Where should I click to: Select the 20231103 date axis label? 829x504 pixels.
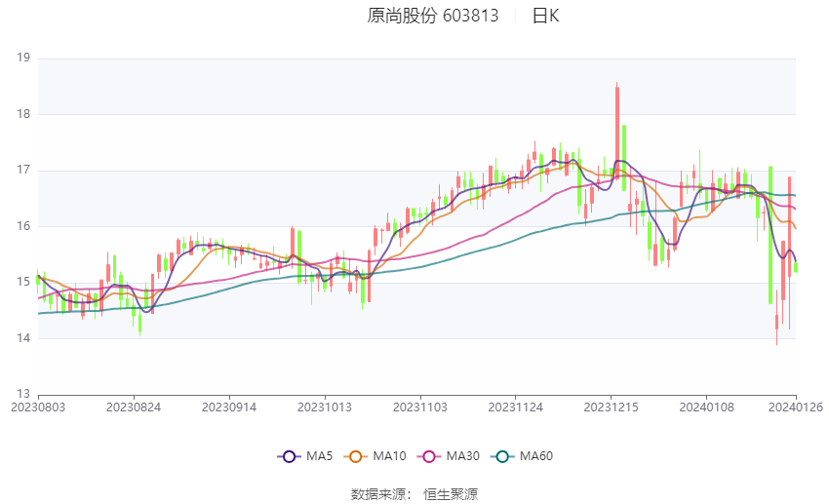point(419,407)
